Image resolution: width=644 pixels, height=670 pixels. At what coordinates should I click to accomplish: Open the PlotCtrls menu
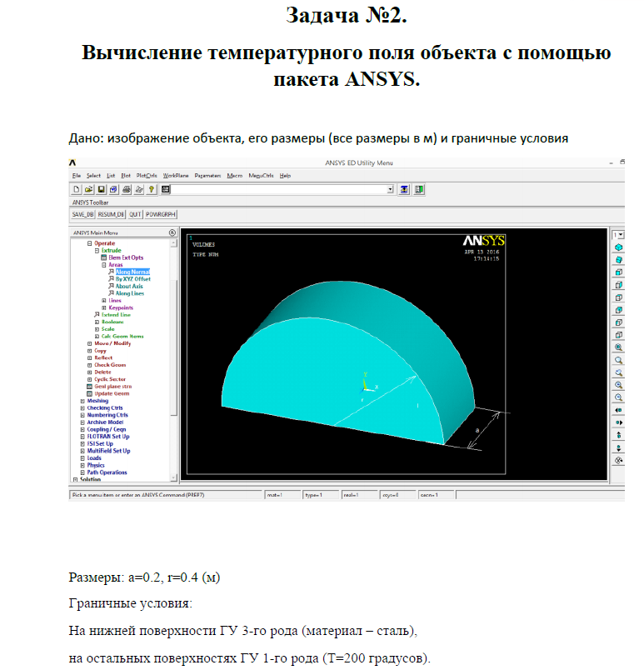point(147,176)
